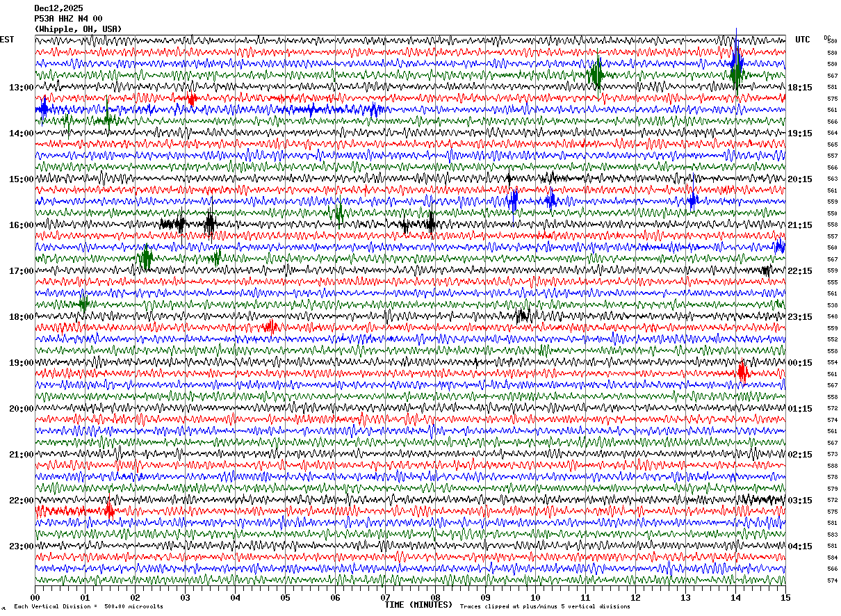Click DC offset value 563 beside 20:15

tap(832, 179)
